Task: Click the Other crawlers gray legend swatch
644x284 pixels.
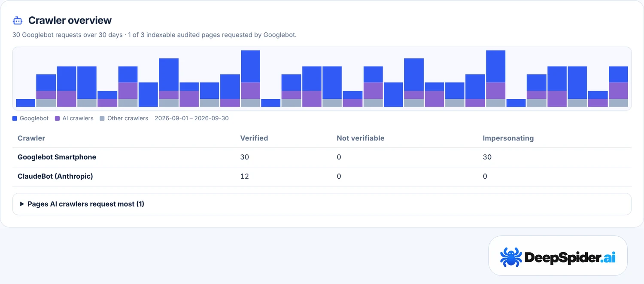Action: coord(102,118)
